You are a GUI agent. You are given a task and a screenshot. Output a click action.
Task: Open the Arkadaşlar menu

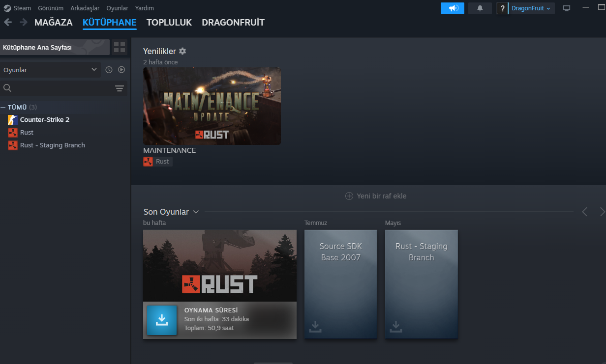(85, 8)
